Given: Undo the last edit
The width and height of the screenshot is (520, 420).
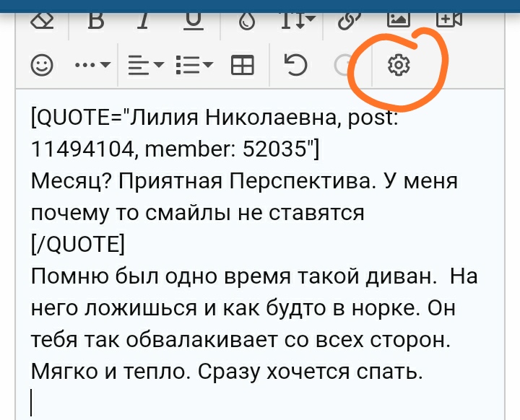Looking at the screenshot, I should pyautogui.click(x=296, y=65).
